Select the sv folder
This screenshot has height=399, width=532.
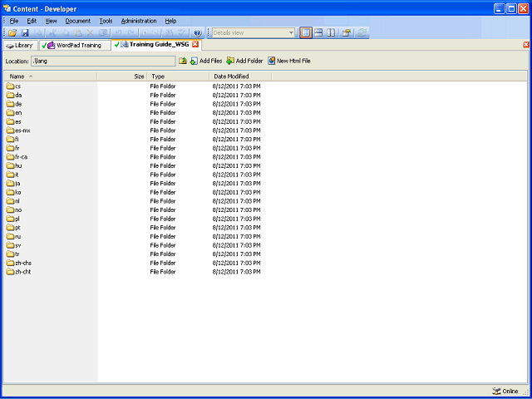13,245
